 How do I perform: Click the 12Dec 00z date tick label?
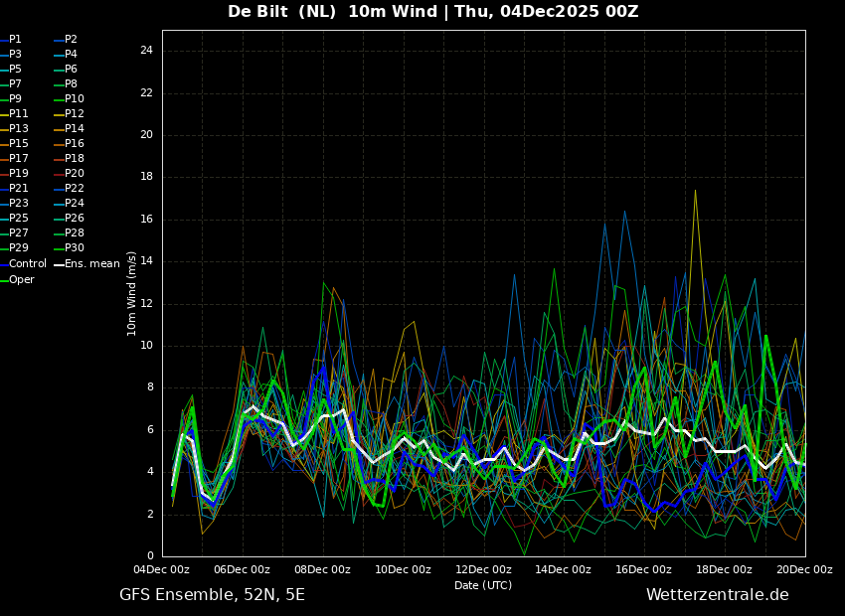click(483, 569)
